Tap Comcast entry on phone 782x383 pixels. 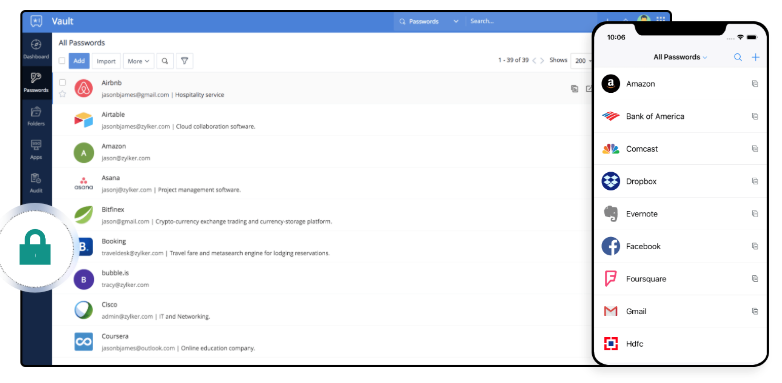point(681,149)
